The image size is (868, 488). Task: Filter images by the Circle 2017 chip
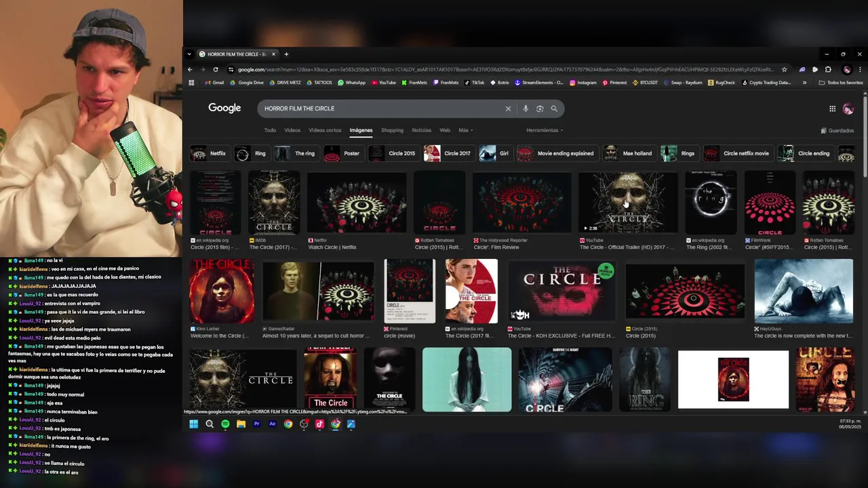click(x=448, y=153)
